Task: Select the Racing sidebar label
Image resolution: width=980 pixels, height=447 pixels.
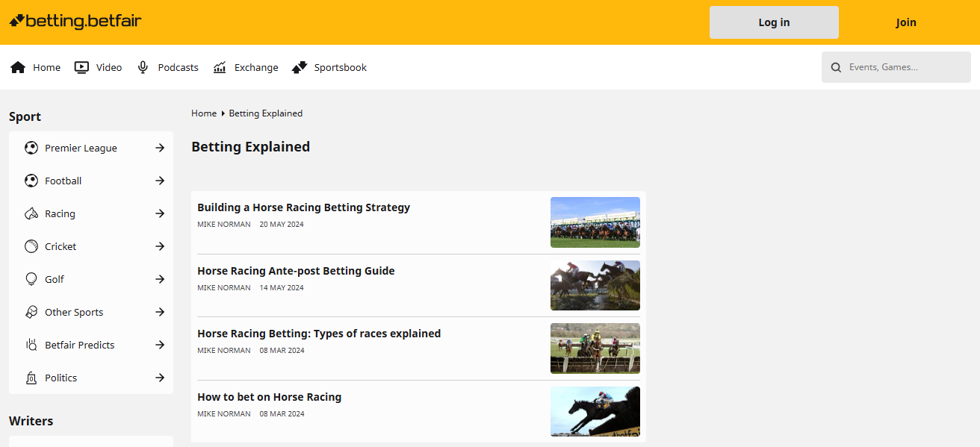Action: [60, 213]
